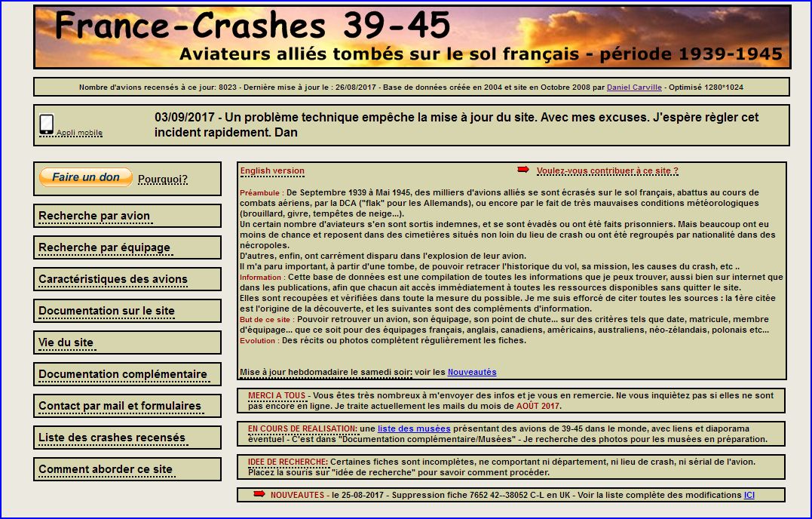Switch to the English version

(x=272, y=171)
